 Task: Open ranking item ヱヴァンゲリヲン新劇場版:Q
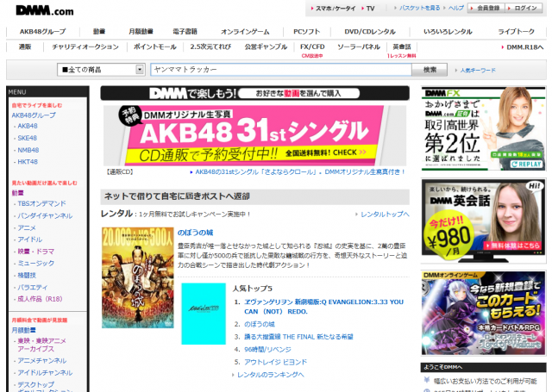(324, 307)
